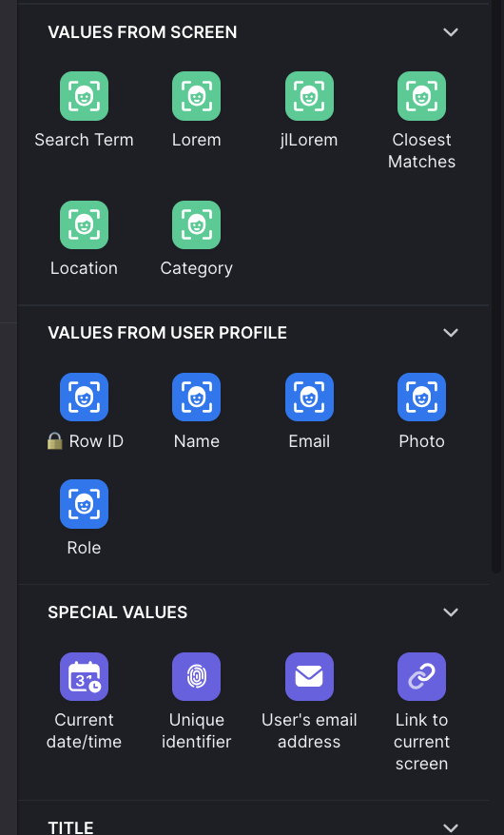Image resolution: width=504 pixels, height=835 pixels.
Task: Select the Photo user profile icon
Action: 421,398
